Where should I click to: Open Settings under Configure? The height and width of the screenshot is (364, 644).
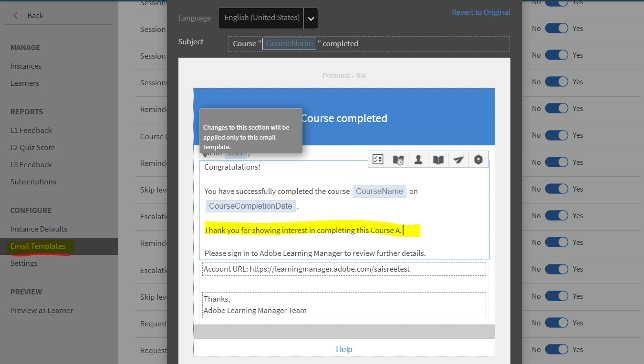24,263
